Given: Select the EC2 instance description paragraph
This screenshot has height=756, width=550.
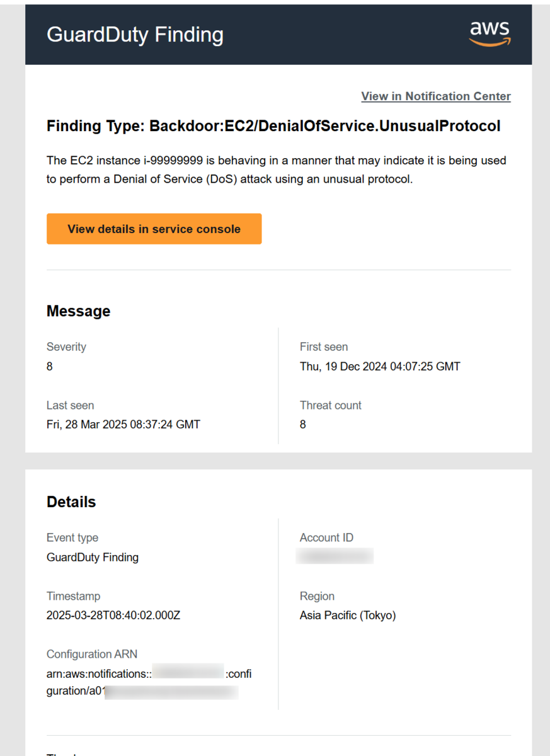Looking at the screenshot, I should pos(277,170).
